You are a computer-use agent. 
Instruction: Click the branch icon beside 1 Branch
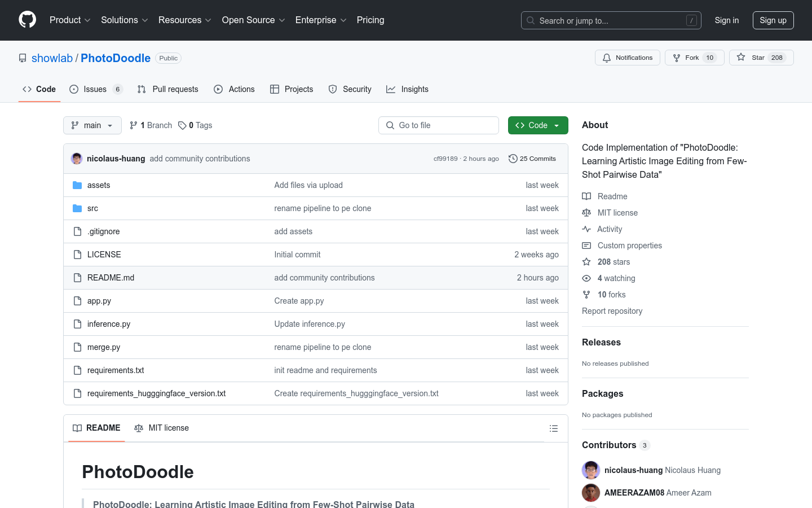[134, 125]
